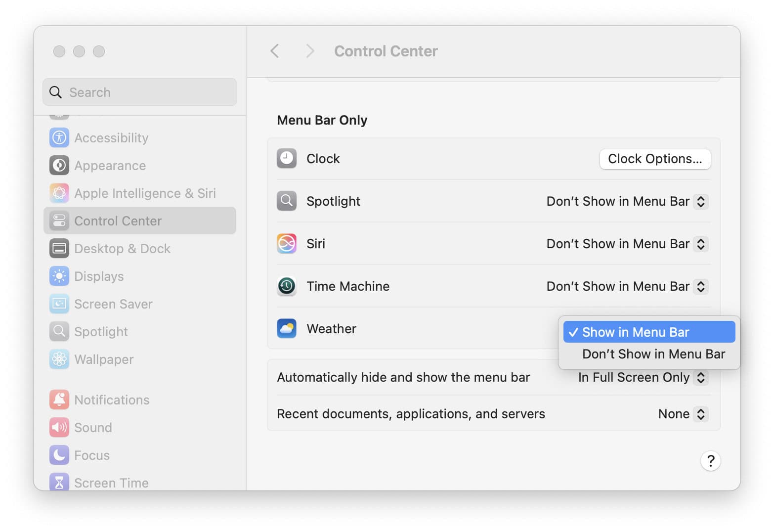This screenshot has height=532, width=774.
Task: Click the Time Machine row label
Action: click(x=348, y=286)
